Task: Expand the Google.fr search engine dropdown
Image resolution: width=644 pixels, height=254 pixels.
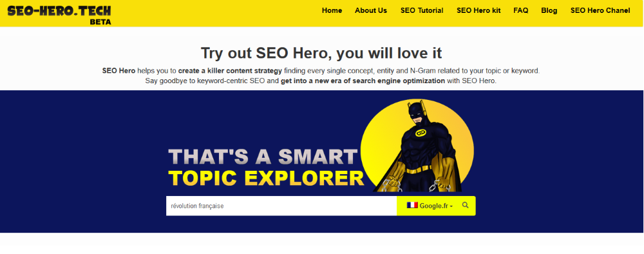Action: 430,206
